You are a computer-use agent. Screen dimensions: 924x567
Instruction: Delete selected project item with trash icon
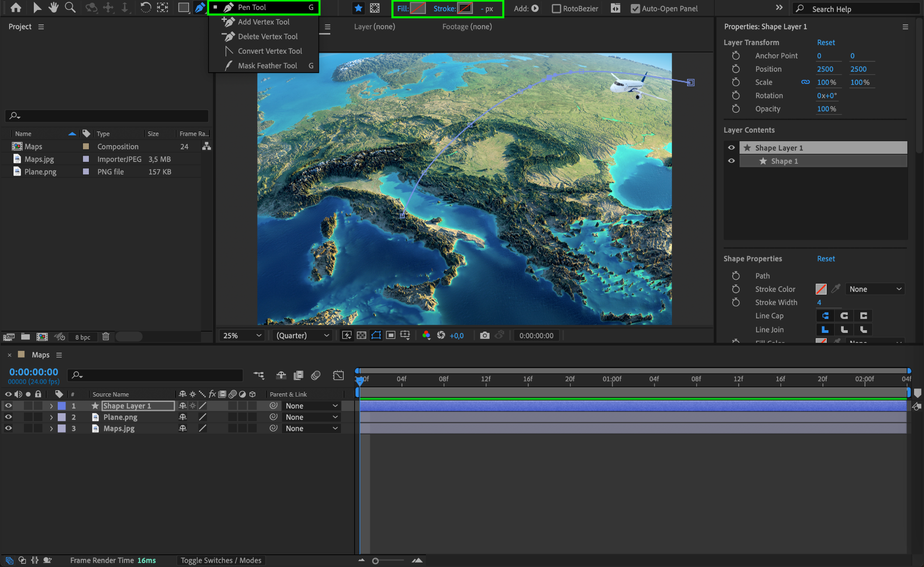point(106,337)
